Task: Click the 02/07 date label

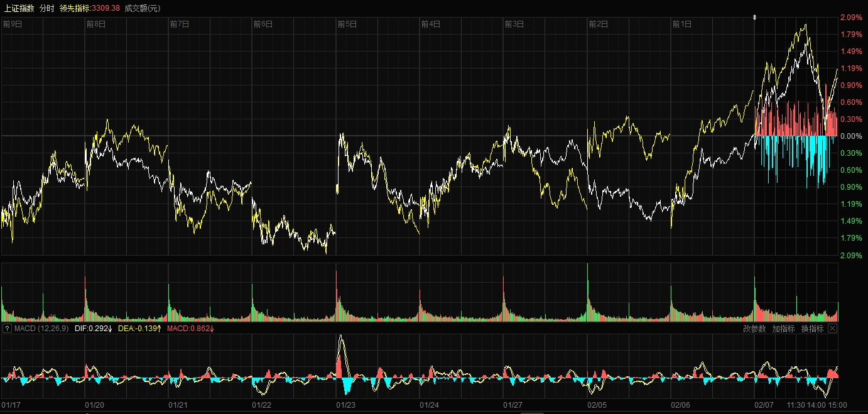Action: 764,405
